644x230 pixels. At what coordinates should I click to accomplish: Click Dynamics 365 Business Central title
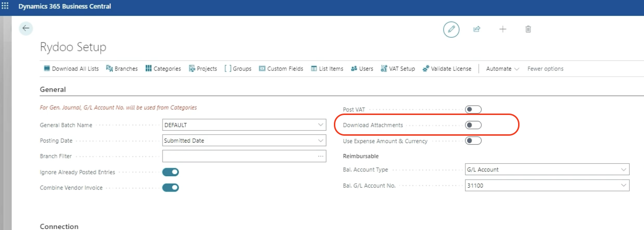(x=65, y=6)
